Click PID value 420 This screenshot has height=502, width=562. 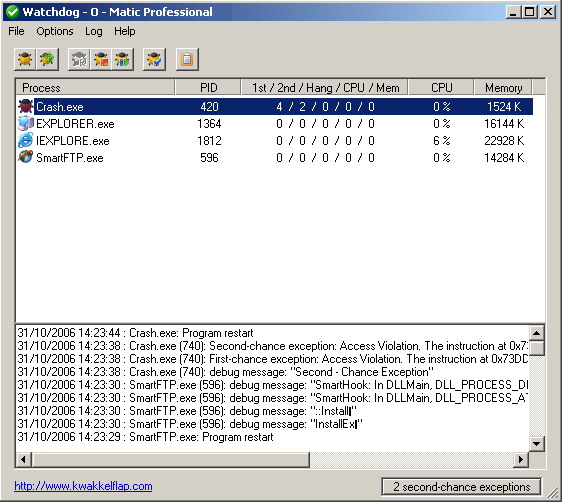(209, 107)
